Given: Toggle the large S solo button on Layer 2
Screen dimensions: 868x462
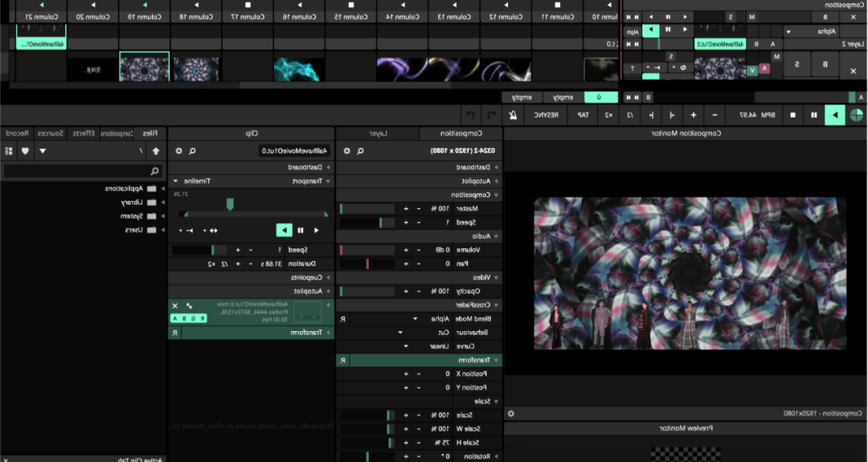Looking at the screenshot, I should tap(797, 65).
